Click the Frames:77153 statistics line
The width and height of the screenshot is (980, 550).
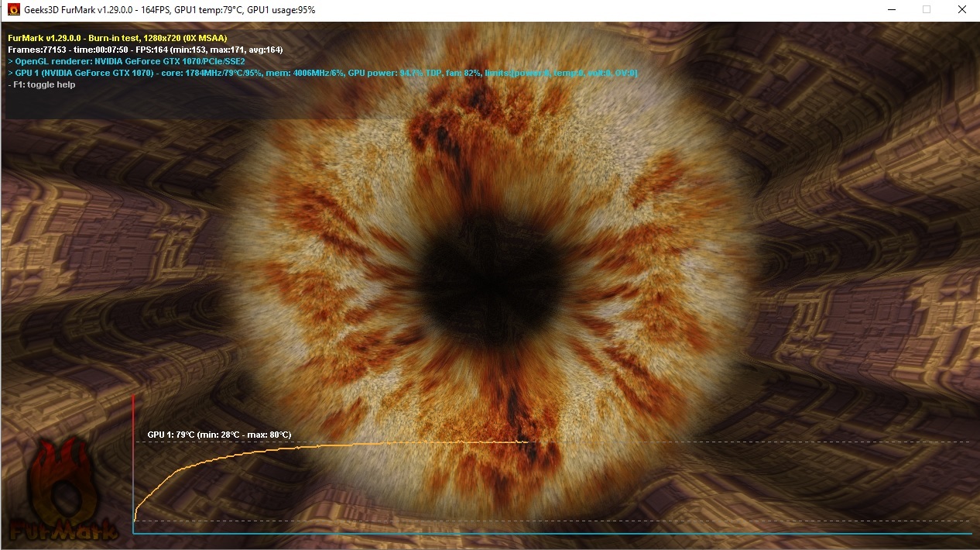(145, 50)
